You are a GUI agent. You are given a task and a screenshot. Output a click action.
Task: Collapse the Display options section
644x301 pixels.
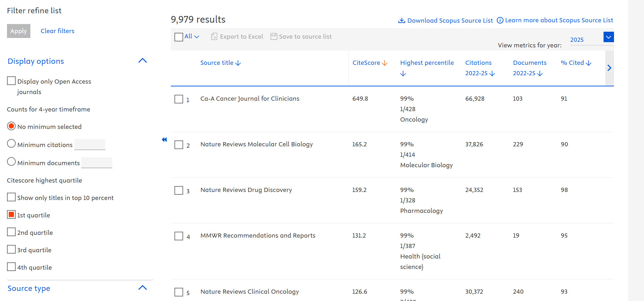(143, 61)
